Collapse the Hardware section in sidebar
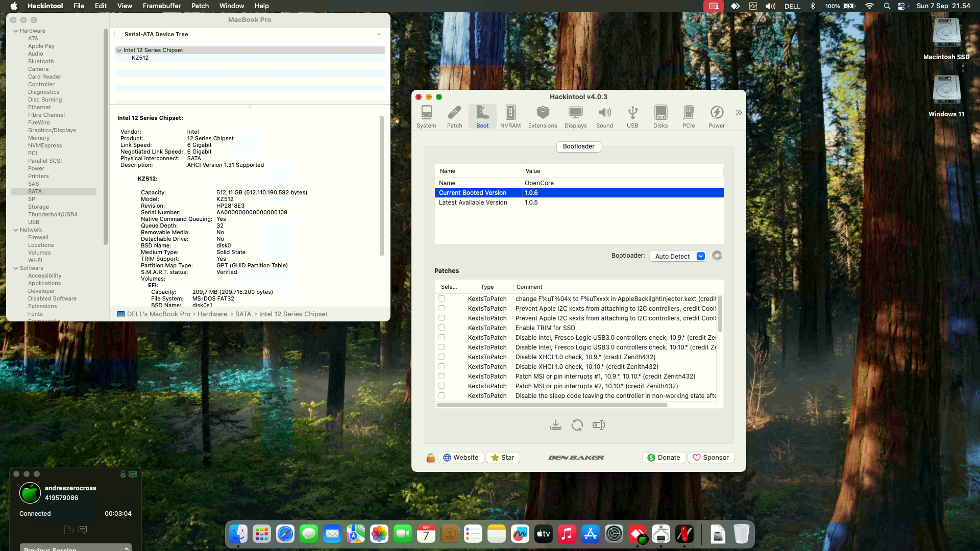Viewport: 980px width, 551px height. [x=16, y=31]
